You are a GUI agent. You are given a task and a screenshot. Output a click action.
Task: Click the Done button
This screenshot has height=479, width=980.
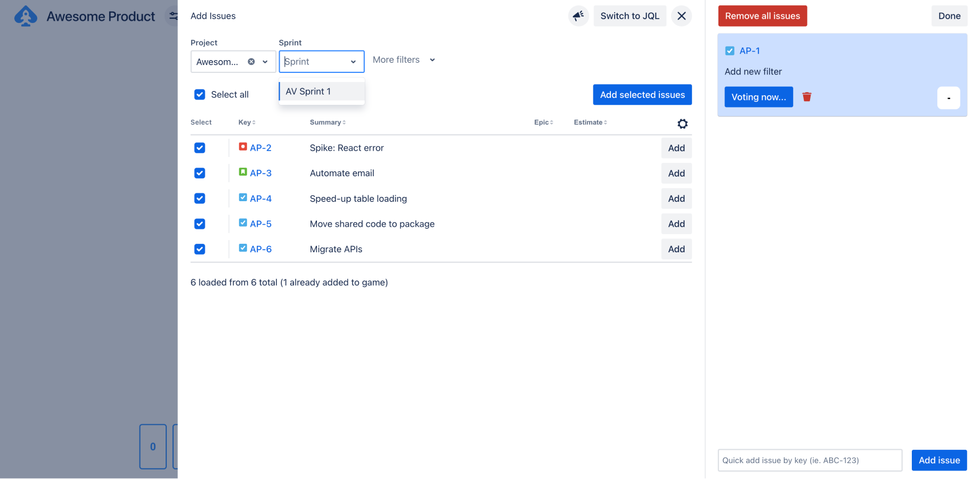(x=949, y=16)
